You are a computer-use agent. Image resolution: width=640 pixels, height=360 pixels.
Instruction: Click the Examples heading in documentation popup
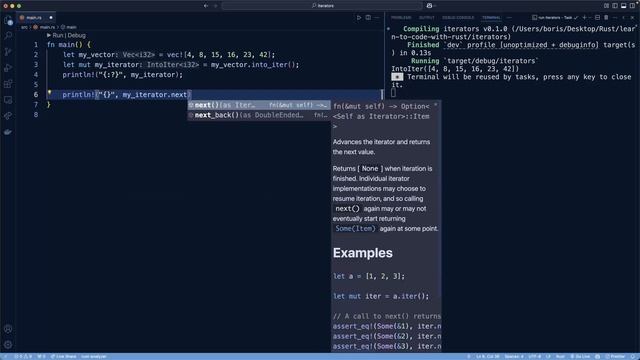point(362,253)
